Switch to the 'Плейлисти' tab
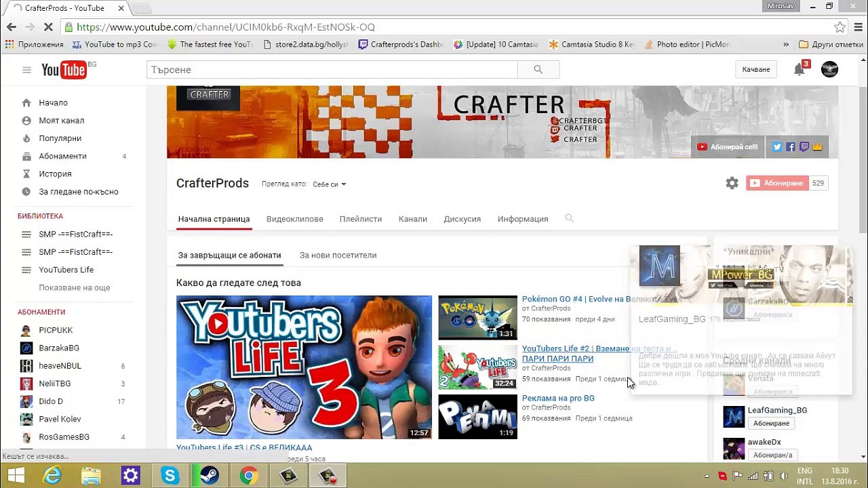 point(361,219)
